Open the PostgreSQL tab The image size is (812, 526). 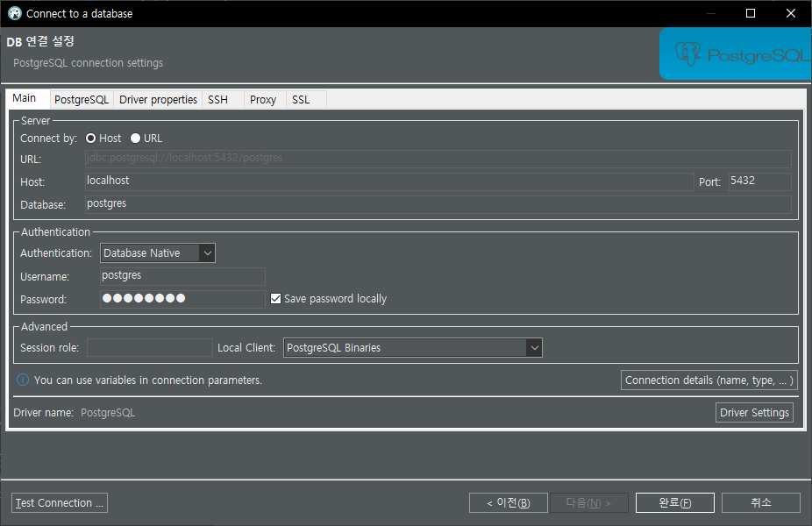82,99
